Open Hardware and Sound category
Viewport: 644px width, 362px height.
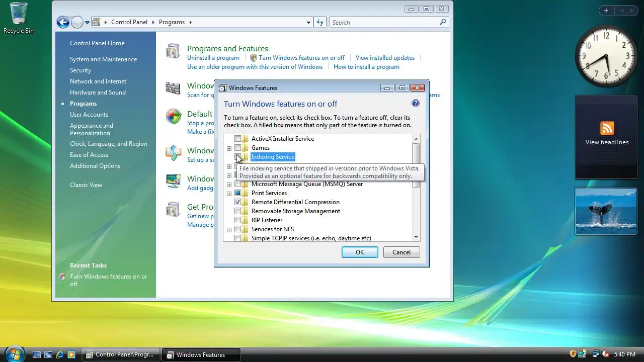point(98,93)
